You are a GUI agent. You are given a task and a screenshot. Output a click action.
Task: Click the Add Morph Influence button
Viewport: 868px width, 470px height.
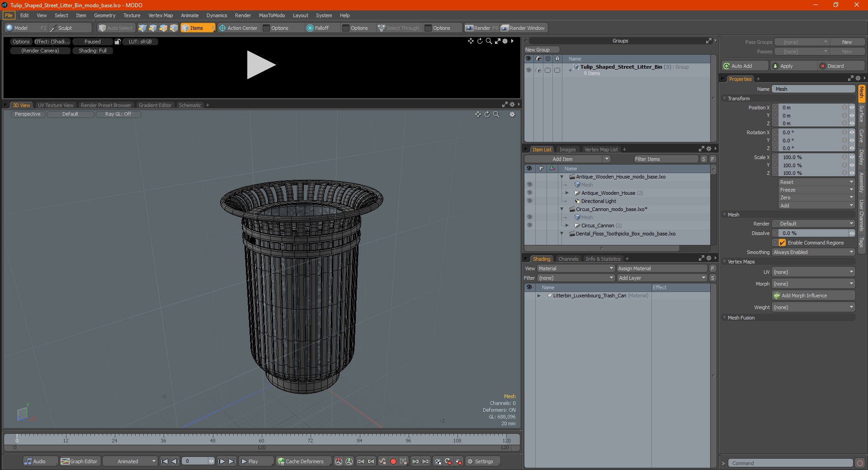click(813, 296)
